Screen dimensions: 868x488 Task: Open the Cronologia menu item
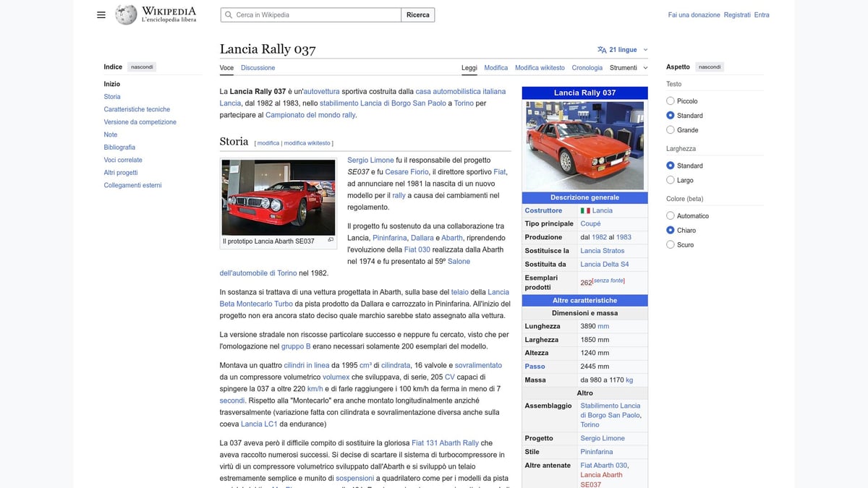(587, 67)
